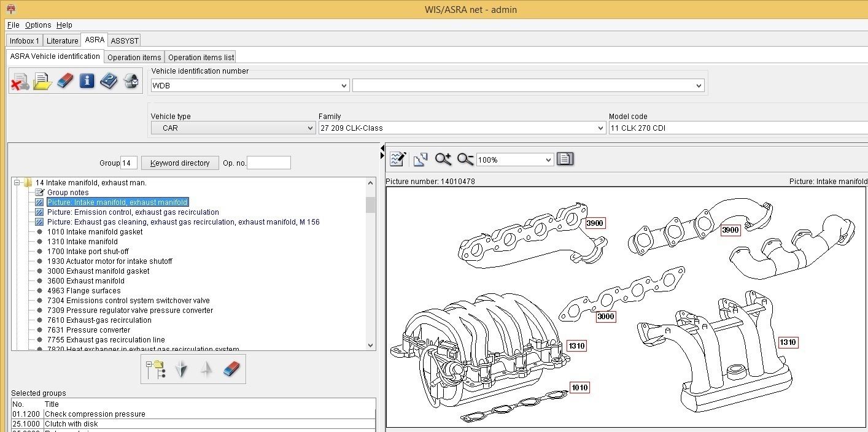Click the Group number input field
This screenshot has width=868, height=432.
(x=128, y=163)
